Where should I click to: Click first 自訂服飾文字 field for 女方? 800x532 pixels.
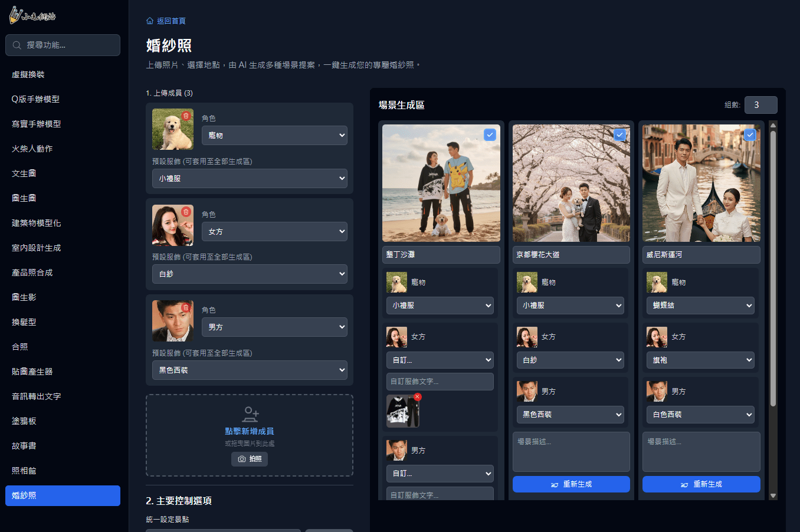[440, 382]
